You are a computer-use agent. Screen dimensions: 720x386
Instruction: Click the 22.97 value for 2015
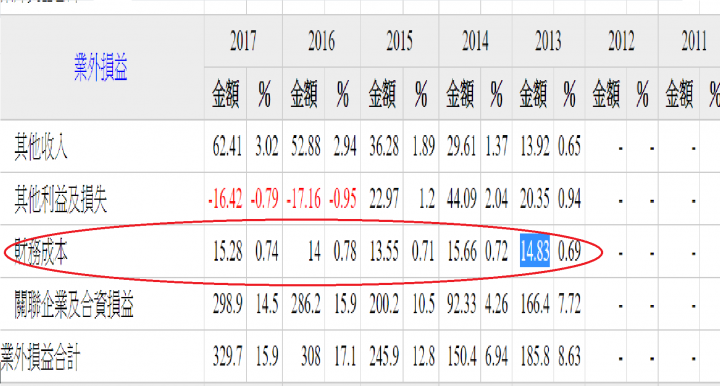(384, 199)
